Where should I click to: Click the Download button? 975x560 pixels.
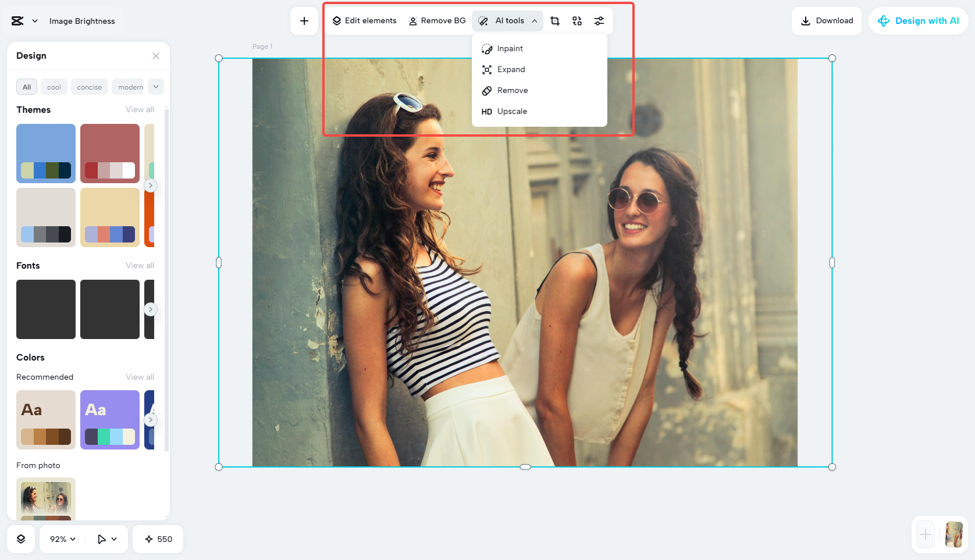[x=827, y=21]
